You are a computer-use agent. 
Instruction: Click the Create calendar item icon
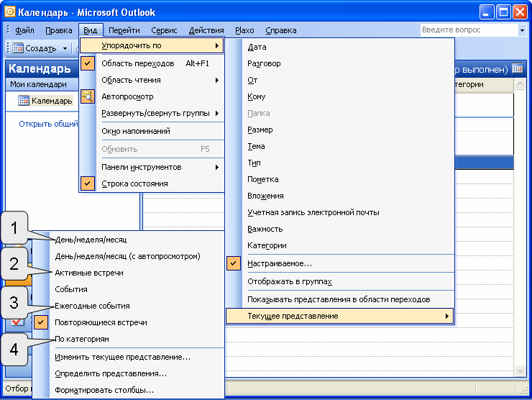point(18,48)
